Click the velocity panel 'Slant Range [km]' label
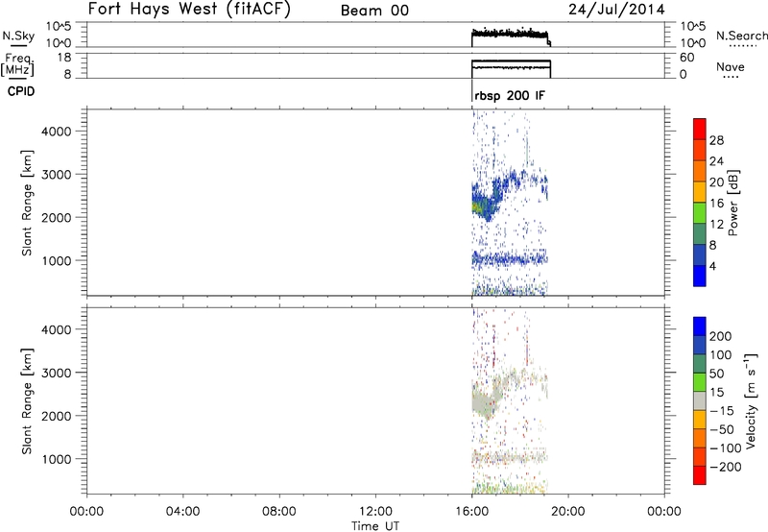Viewport: 768px width, 532px height. 27,401
